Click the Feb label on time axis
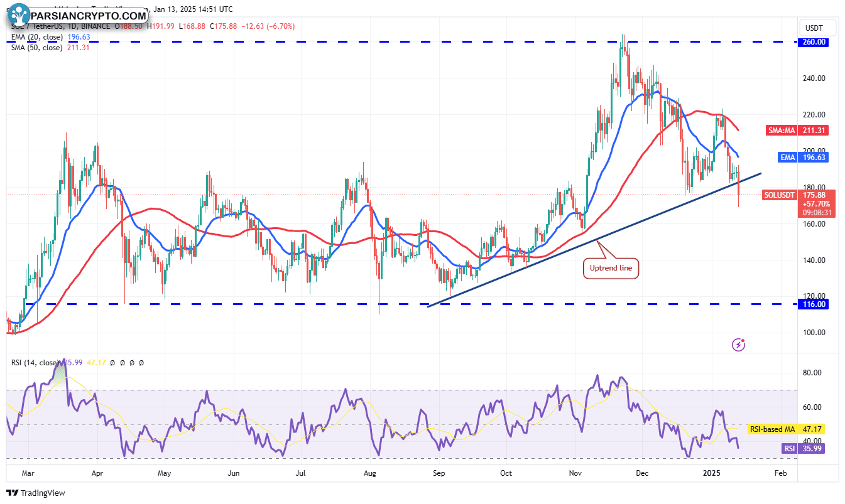845x504 pixels. pos(780,474)
